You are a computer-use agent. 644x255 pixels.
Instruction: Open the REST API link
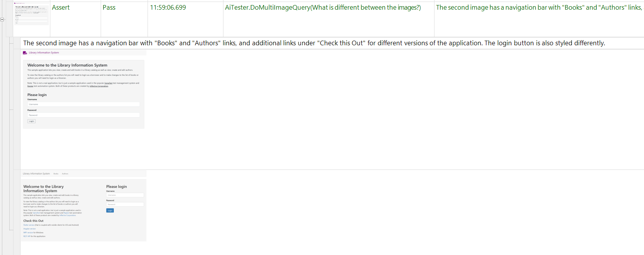click(x=26, y=236)
